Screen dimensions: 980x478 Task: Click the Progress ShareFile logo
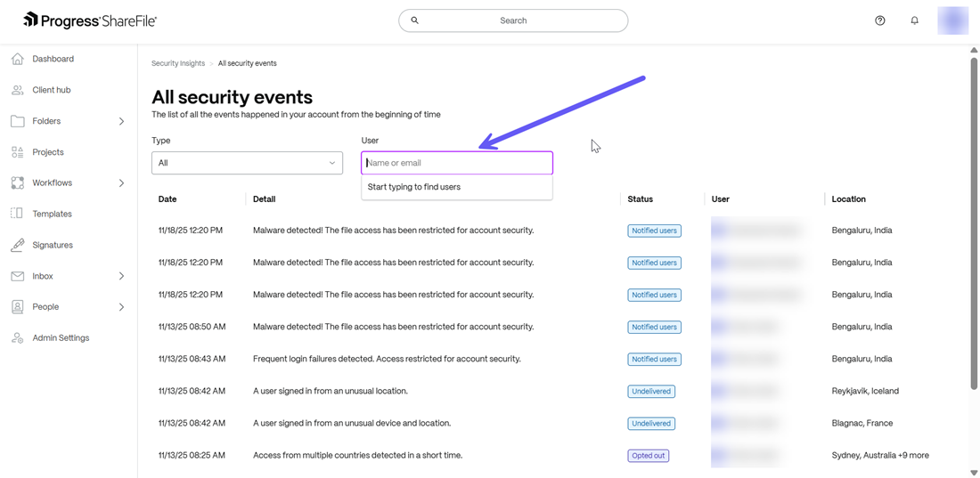point(90,20)
